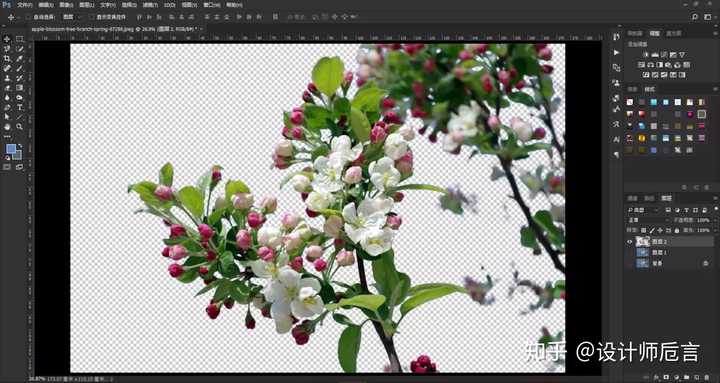
Task: Toggle lock position in Layers panel
Action: coord(660,230)
